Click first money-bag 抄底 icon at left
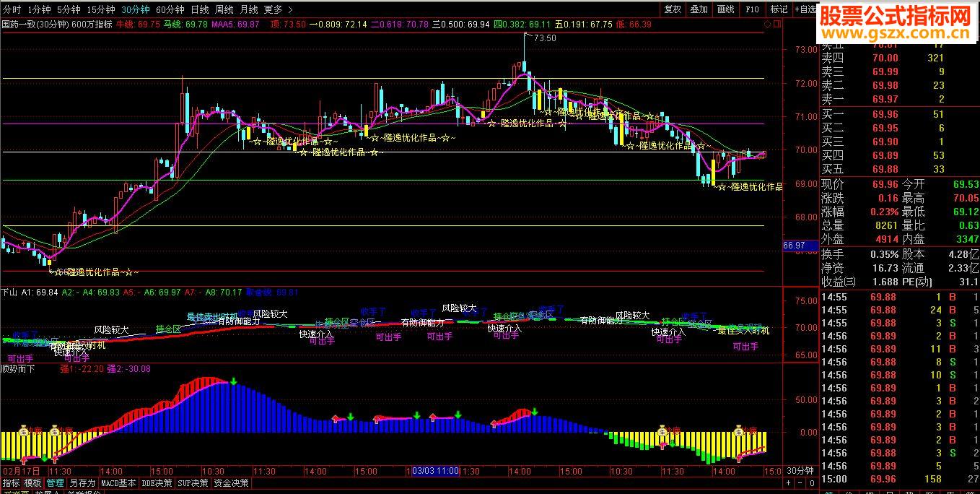980x494 pixels. pos(23,431)
